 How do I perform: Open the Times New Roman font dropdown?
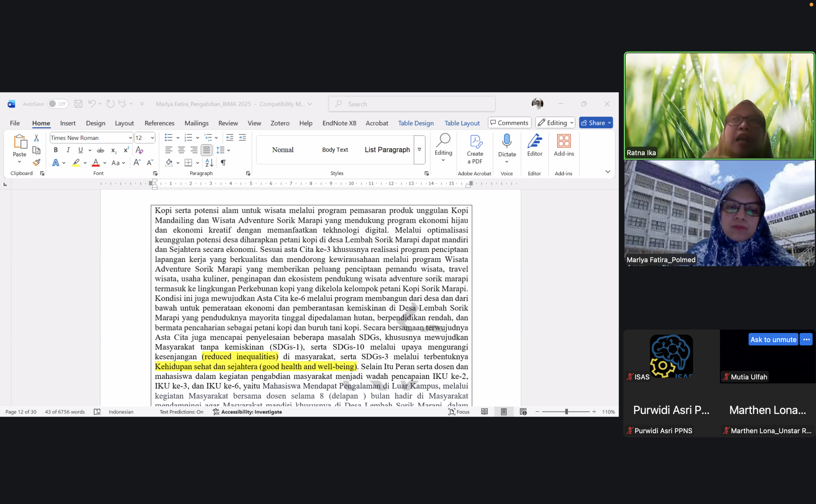pyautogui.click(x=130, y=138)
